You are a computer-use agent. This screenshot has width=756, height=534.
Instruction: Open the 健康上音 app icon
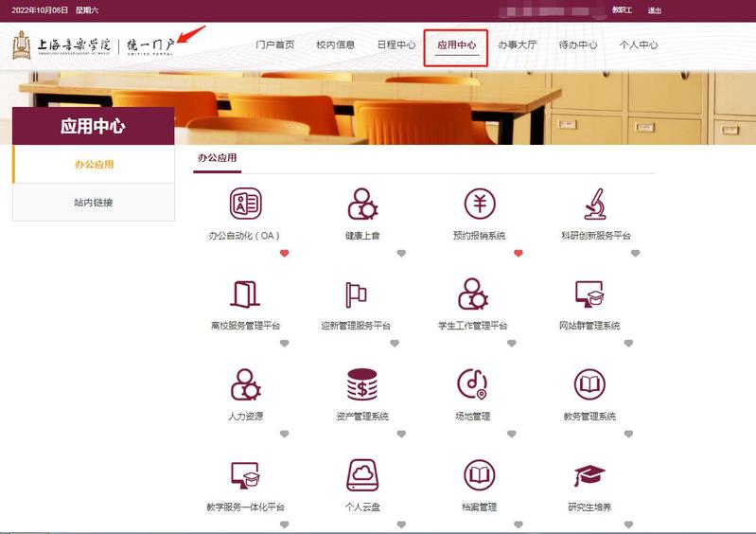coord(362,204)
